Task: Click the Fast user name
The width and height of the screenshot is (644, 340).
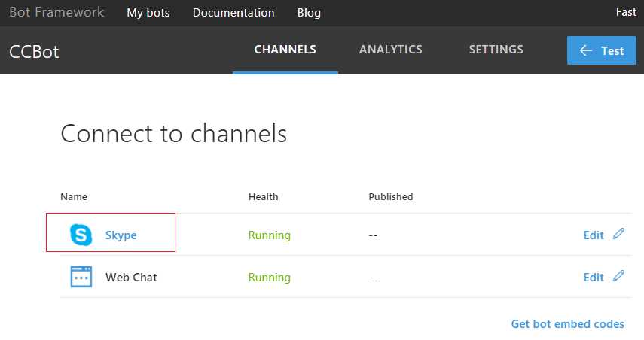Action: pos(626,12)
